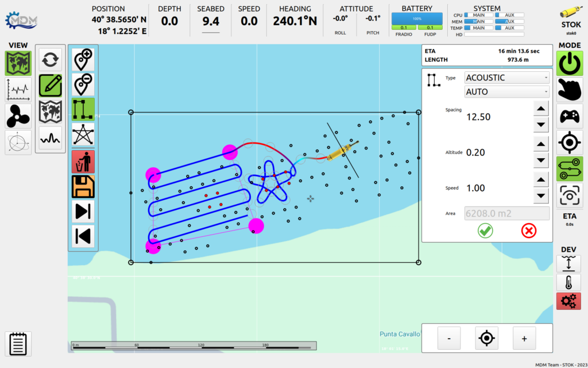Cancel with the red X button

[529, 231]
